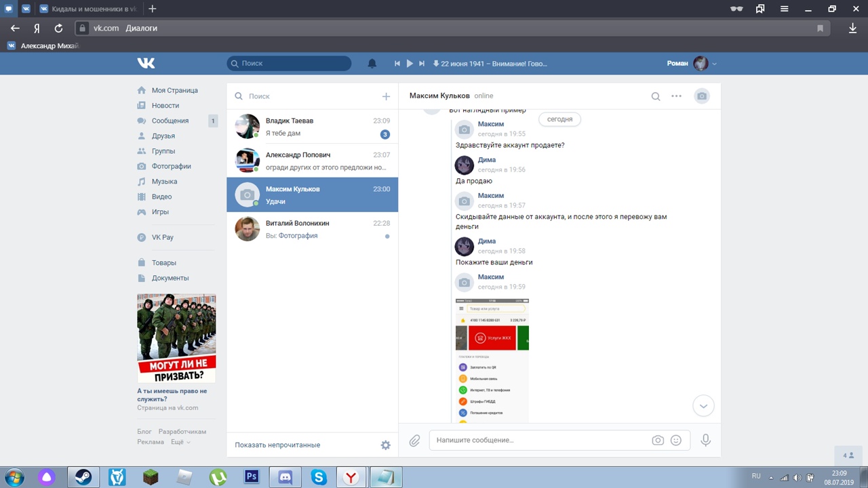Click the paperclip attach file icon
Screen dimensions: 868x488
tap(414, 441)
